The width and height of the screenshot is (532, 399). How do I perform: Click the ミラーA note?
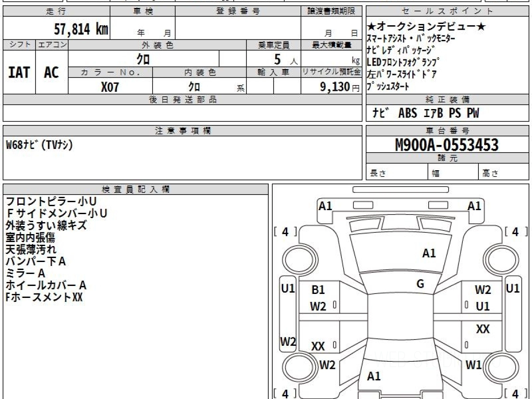25,274
